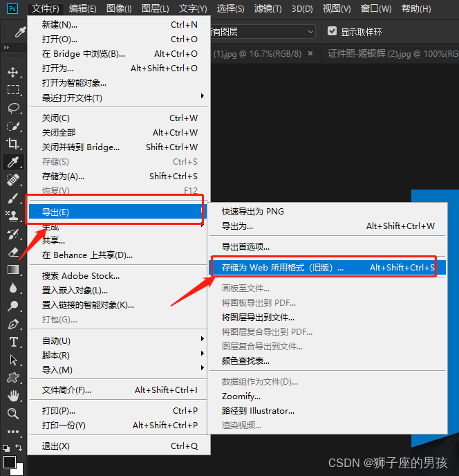Viewport: 459px width, 476px height.
Task: Select the Gradient tool
Action: 12,270
